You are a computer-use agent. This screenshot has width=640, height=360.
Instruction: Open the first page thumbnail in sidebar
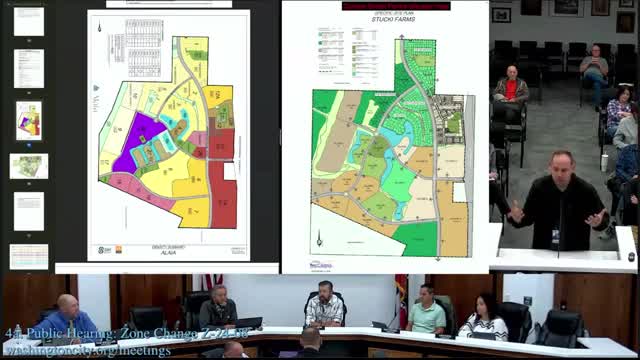pyautogui.click(x=29, y=22)
